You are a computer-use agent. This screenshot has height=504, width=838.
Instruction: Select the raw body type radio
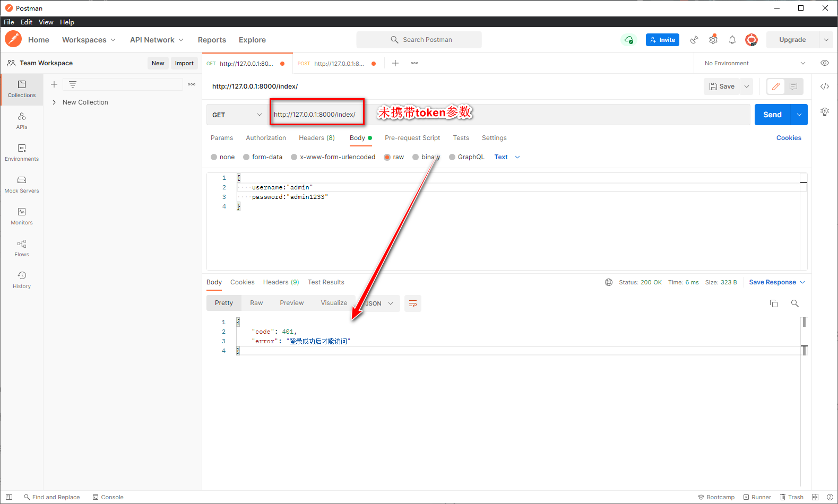click(x=387, y=157)
